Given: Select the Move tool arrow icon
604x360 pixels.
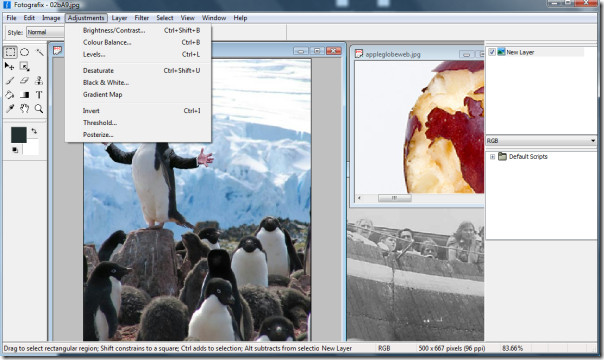Looking at the screenshot, I should pyautogui.click(x=10, y=66).
